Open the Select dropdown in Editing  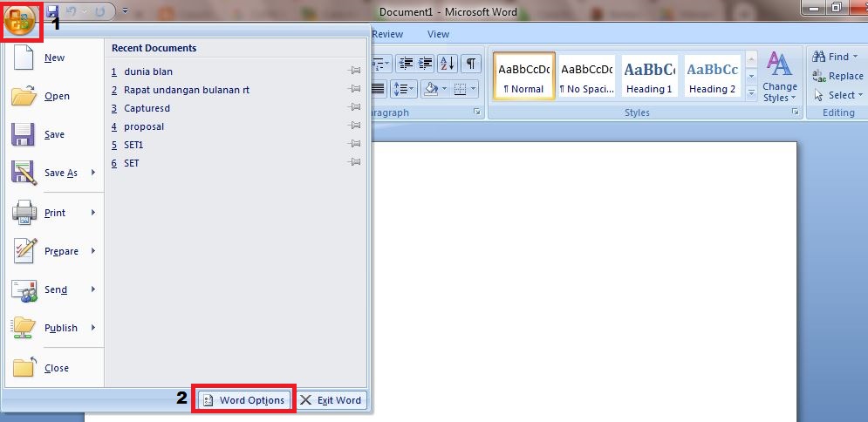(838, 95)
